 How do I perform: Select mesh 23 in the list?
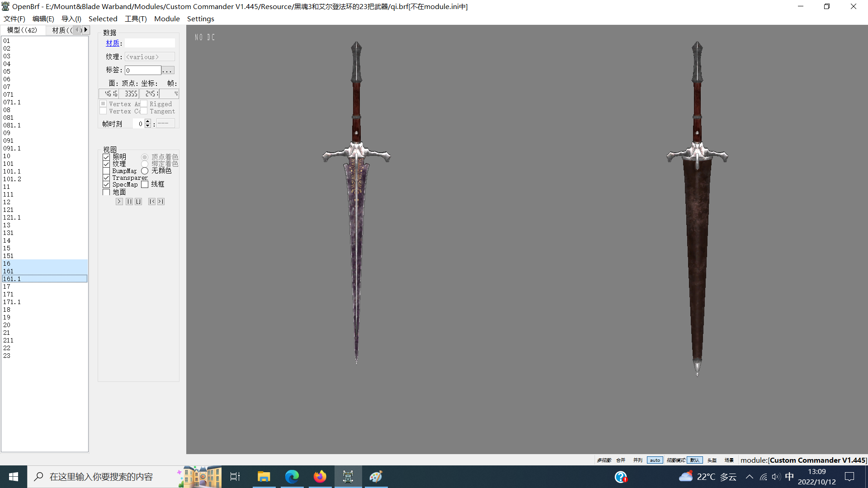click(44, 356)
